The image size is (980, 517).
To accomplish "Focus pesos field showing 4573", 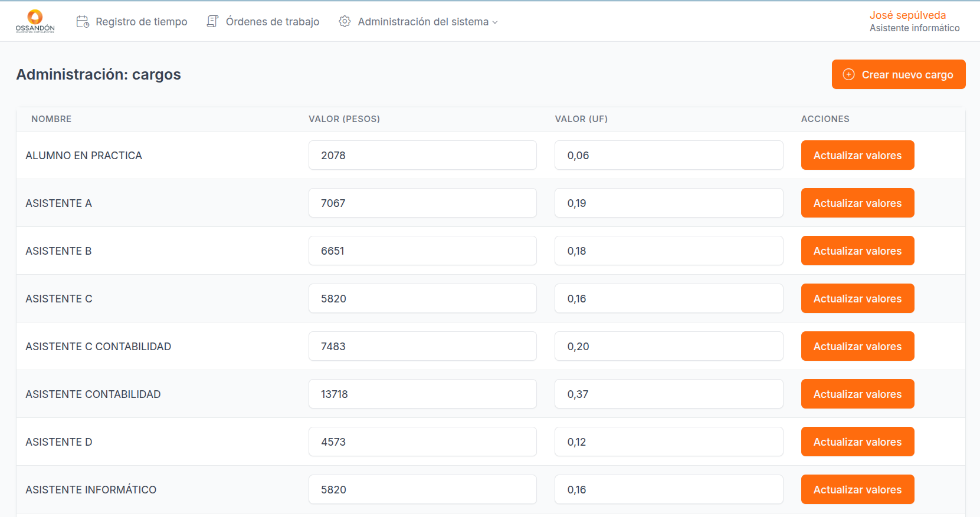I will [422, 442].
